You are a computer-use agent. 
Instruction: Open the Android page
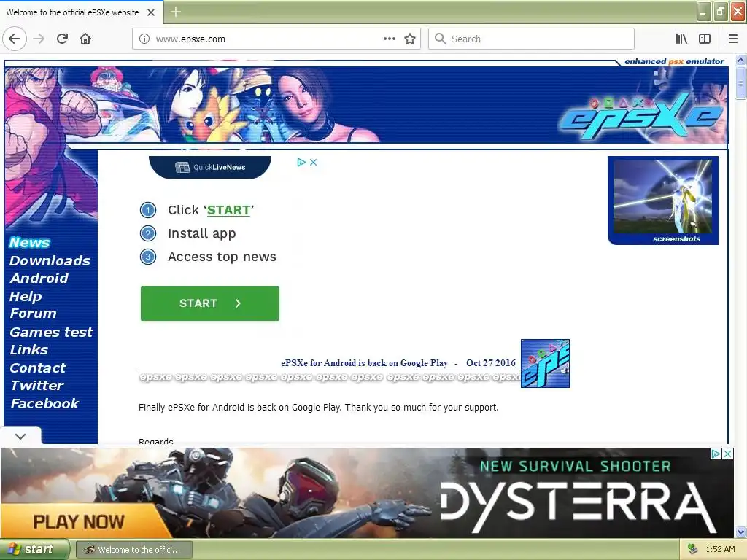pyautogui.click(x=39, y=278)
